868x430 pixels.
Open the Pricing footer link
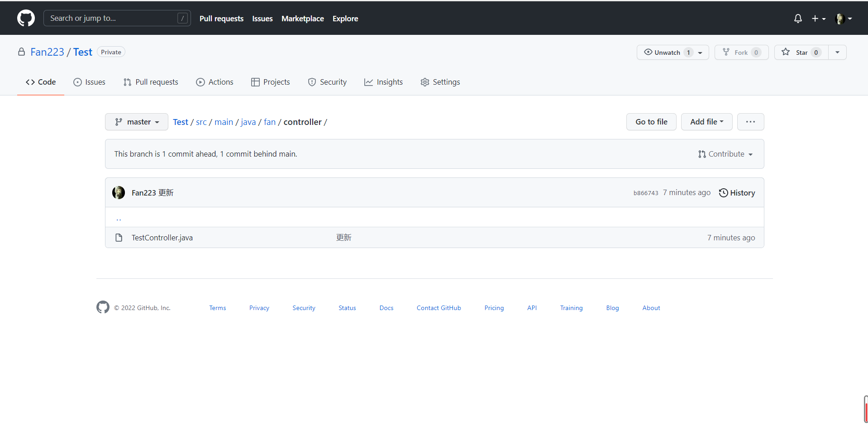[494, 308]
